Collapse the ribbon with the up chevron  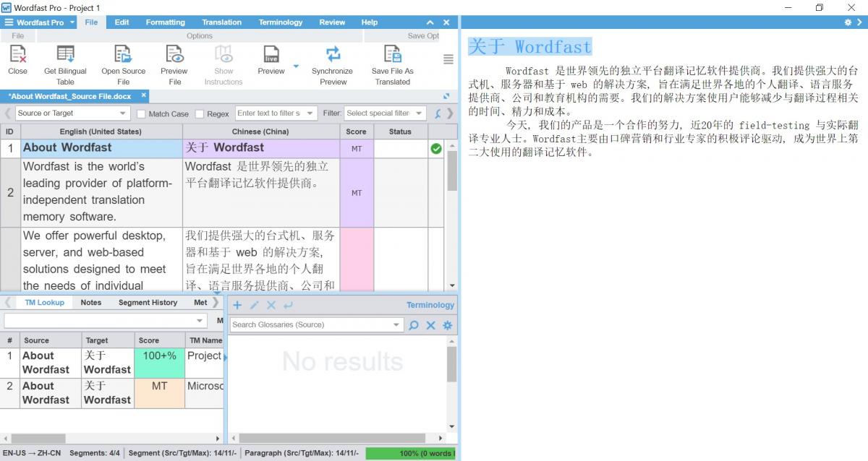430,22
